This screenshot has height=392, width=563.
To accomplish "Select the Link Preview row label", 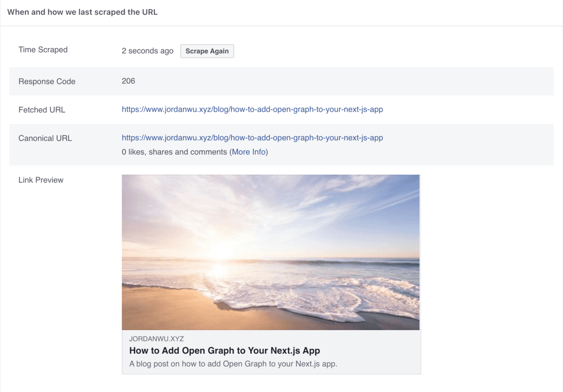I will (x=41, y=180).
